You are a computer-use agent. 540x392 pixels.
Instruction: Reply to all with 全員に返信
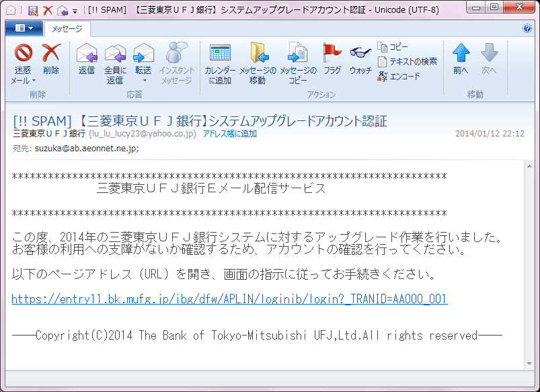click(x=115, y=64)
